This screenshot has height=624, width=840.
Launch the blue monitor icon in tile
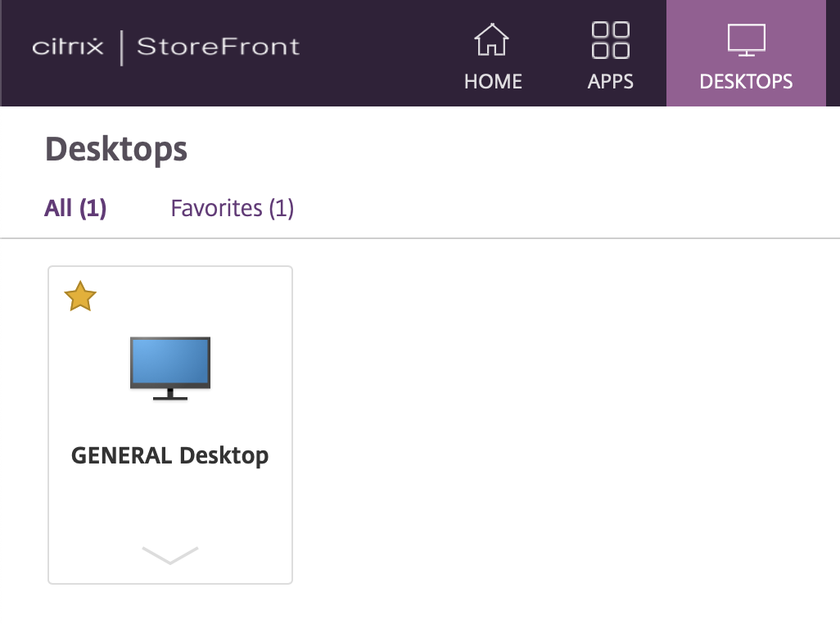pyautogui.click(x=170, y=368)
